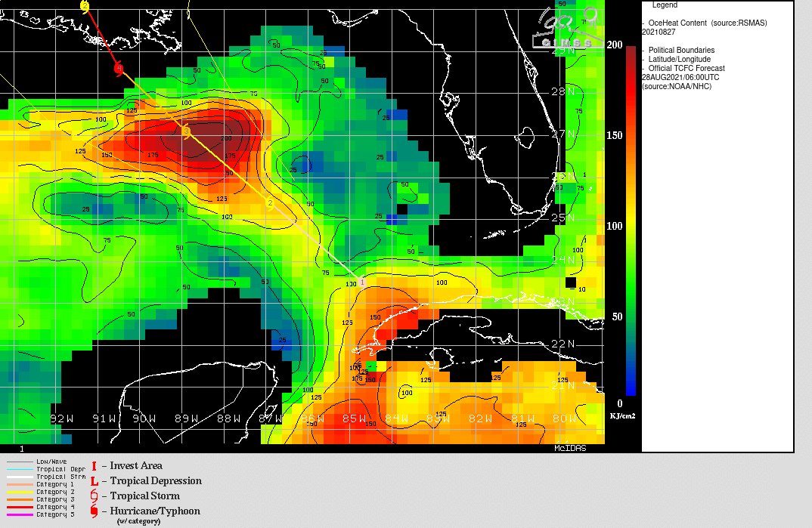Click the Category 5 magenta line swatch
Viewport: 812px width, 528px height.
tap(19, 514)
